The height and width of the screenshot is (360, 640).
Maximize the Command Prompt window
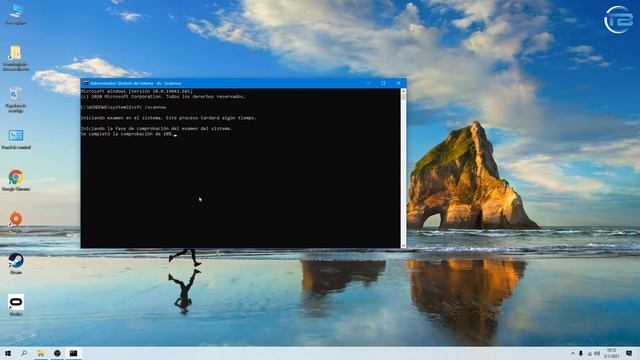[x=383, y=83]
